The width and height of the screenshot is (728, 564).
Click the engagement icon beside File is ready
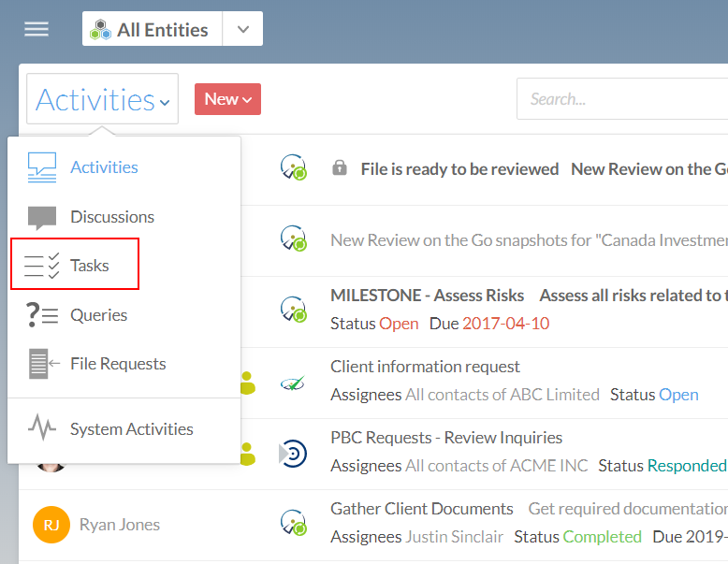(x=294, y=167)
